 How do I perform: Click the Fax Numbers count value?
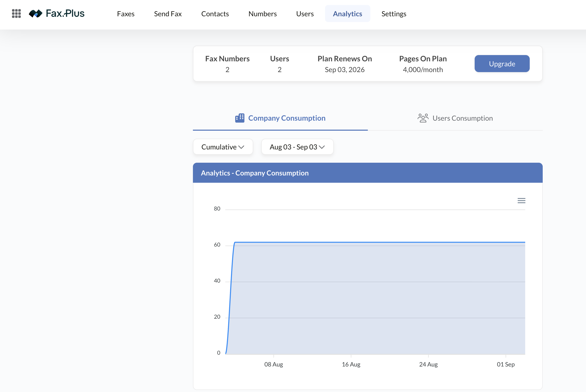(227, 70)
